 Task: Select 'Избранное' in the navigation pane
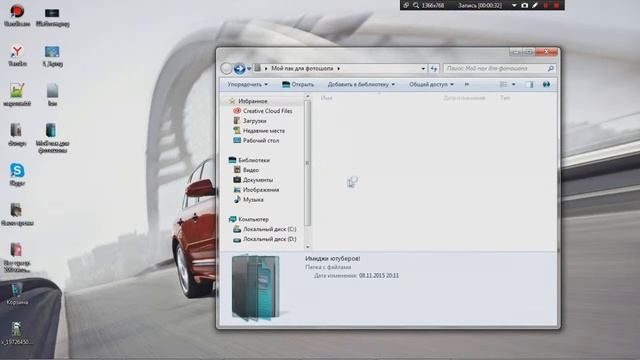253,101
